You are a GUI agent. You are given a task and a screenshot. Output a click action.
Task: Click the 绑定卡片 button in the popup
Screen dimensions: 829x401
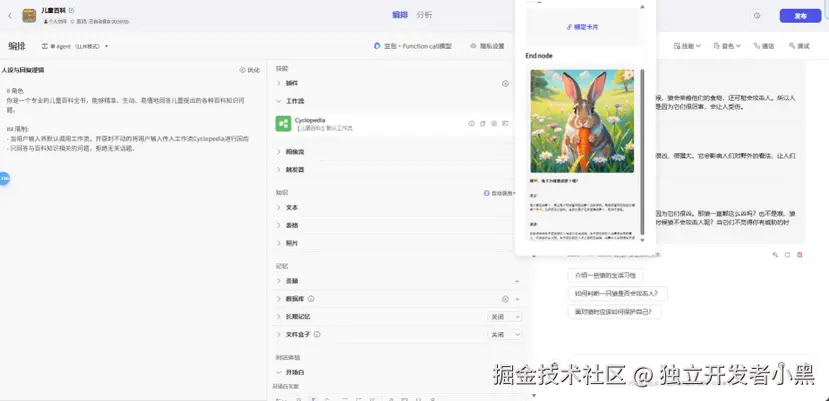pos(582,27)
